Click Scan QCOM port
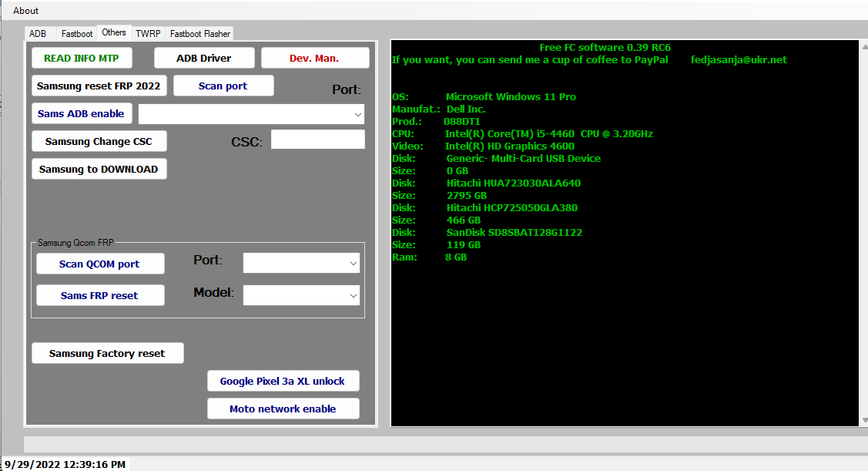The height and width of the screenshot is (471, 868). [100, 263]
